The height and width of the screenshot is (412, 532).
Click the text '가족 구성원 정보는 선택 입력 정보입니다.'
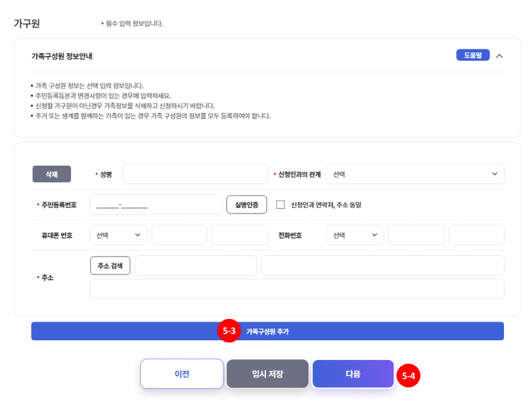(x=89, y=86)
